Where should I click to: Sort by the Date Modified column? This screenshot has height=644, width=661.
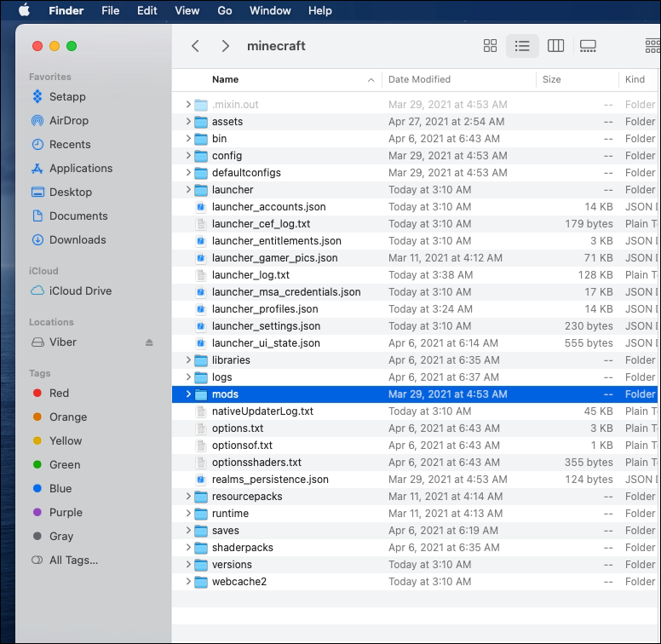(419, 79)
